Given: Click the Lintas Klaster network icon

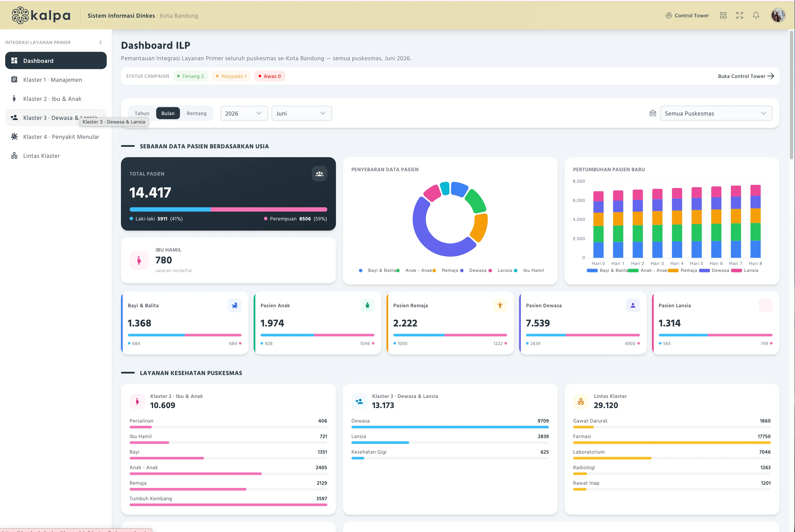Looking at the screenshot, I should pos(14,155).
